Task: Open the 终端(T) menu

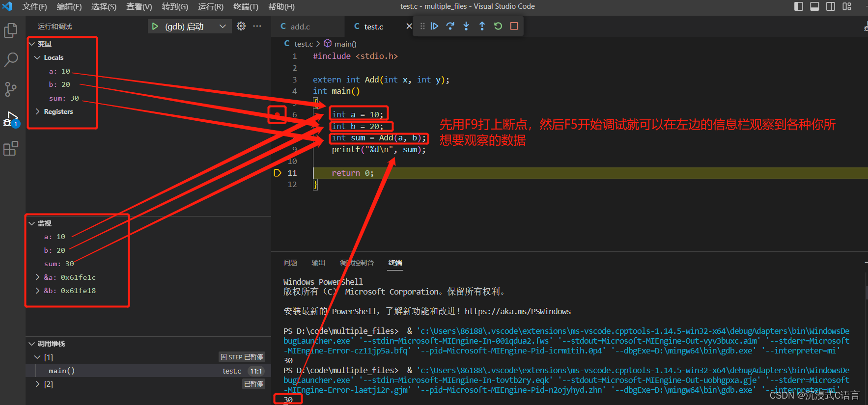Action: (246, 6)
